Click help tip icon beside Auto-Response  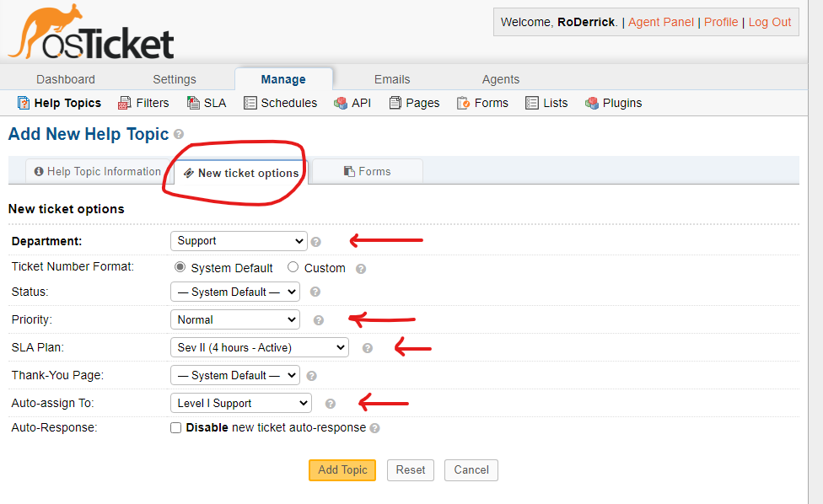tap(374, 428)
